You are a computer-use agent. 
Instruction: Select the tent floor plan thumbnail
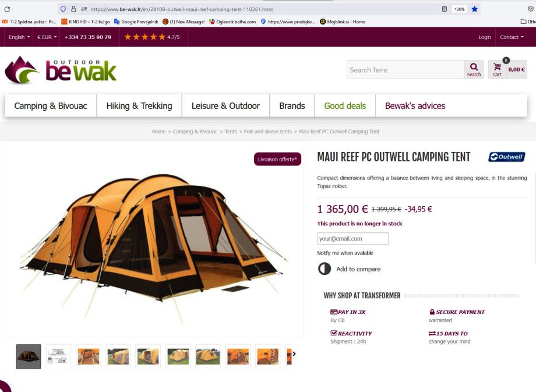pos(58,356)
